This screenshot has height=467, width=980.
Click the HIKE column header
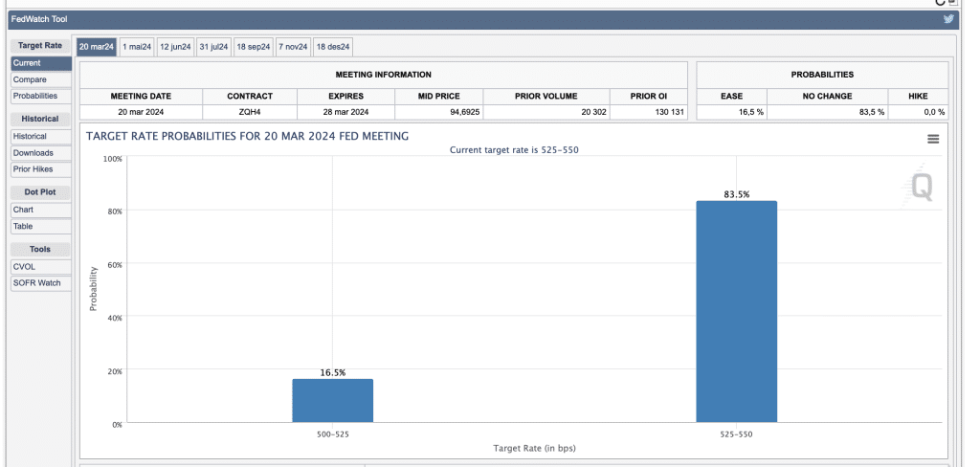click(918, 97)
